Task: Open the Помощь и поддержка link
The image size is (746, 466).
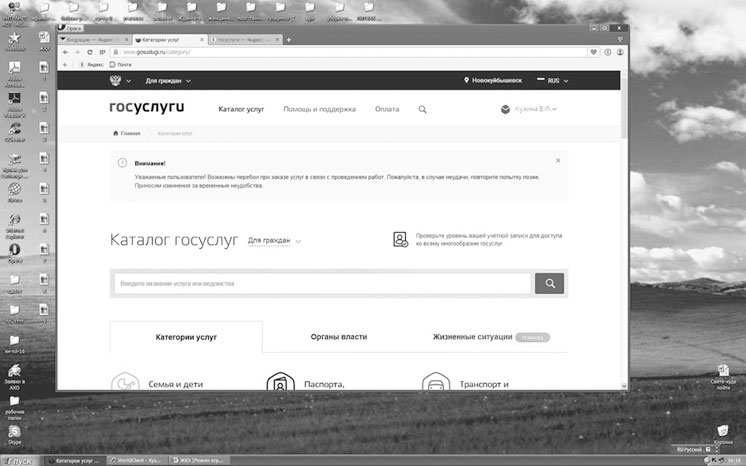Action: coord(319,109)
